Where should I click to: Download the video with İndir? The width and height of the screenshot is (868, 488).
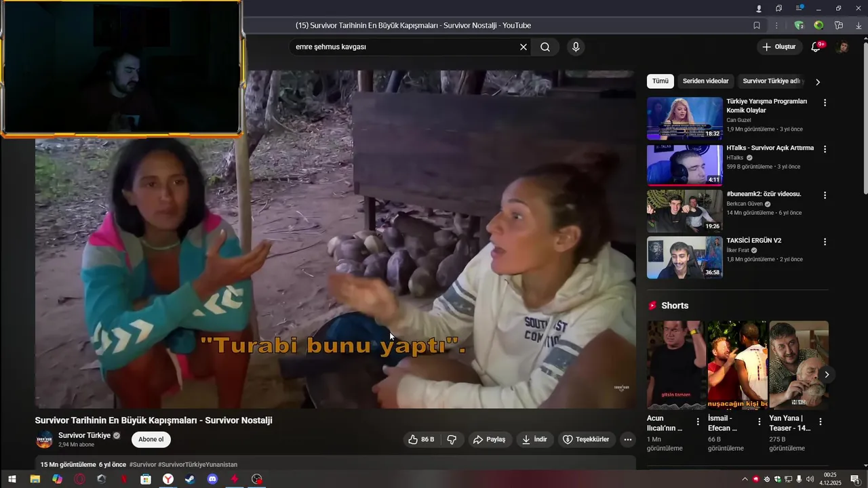click(534, 439)
